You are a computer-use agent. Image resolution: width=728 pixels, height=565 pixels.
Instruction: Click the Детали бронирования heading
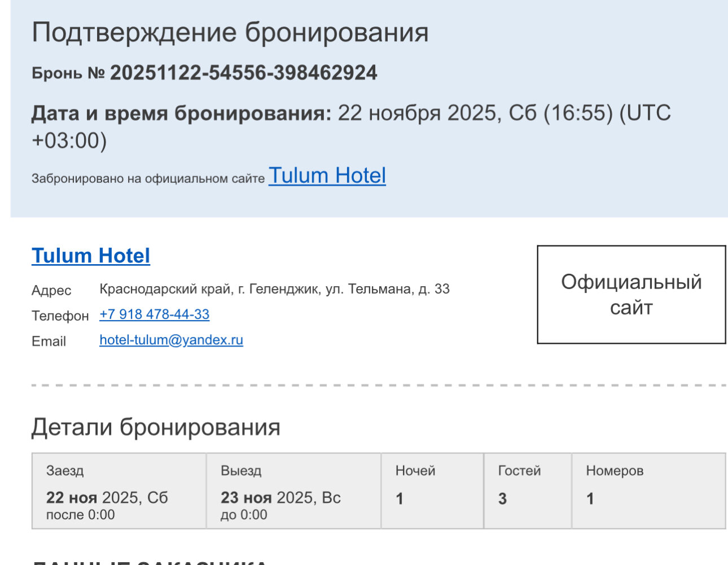[156, 427]
